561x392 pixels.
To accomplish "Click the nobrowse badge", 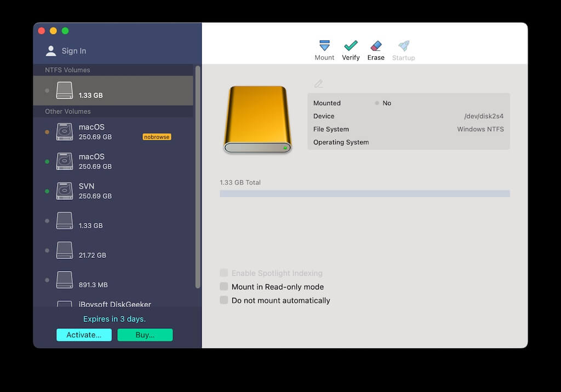I will pos(157,137).
